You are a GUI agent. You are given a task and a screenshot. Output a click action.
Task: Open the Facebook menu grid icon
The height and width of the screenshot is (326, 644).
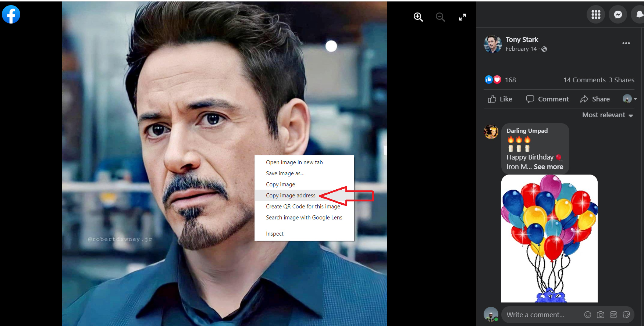pos(596,15)
